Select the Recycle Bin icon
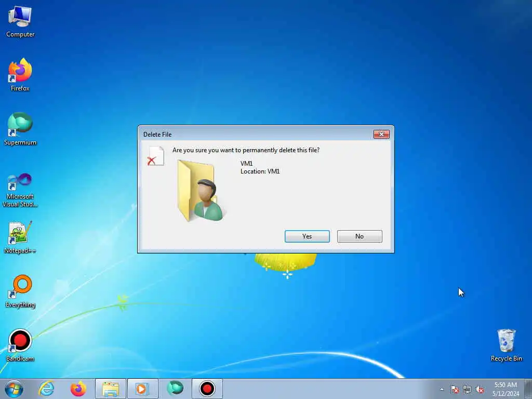Image resolution: width=532 pixels, height=399 pixels. (x=506, y=345)
